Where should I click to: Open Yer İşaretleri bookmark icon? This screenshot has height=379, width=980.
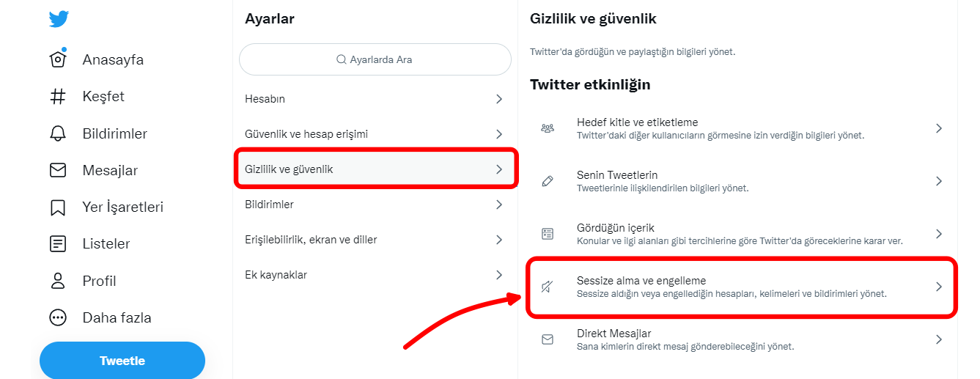(x=58, y=207)
